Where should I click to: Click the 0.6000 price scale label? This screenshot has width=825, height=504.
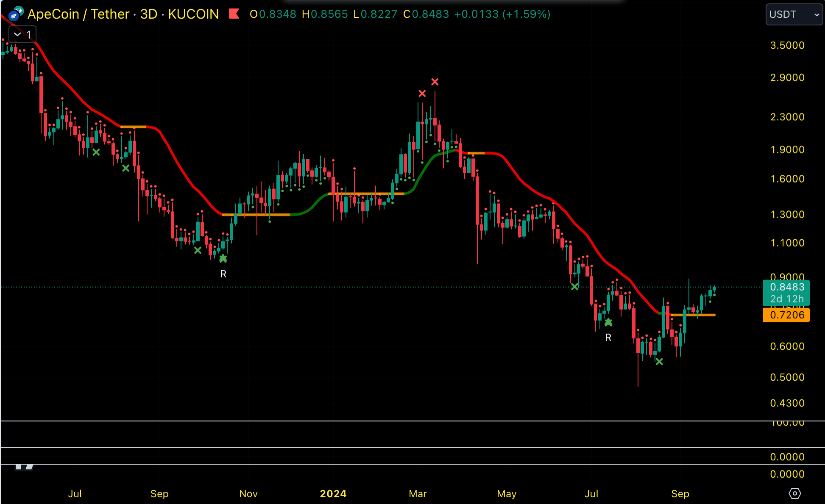[x=787, y=346]
